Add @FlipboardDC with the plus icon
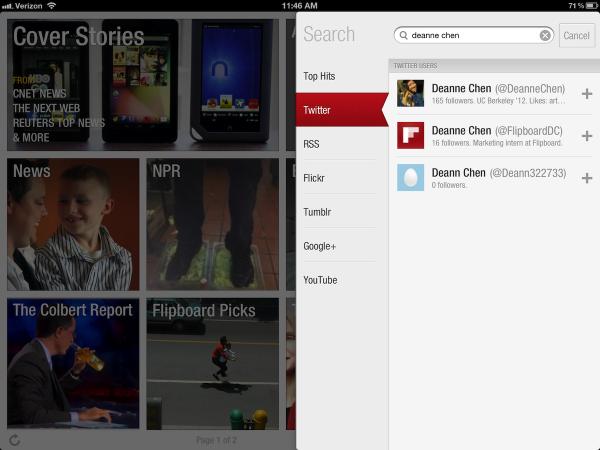The width and height of the screenshot is (600, 450). coord(587,136)
